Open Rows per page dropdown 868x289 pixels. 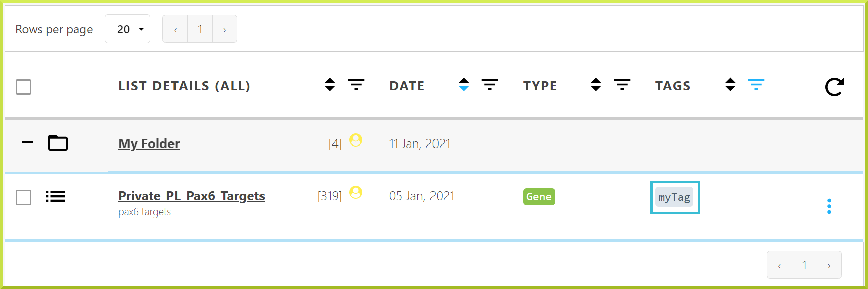[128, 29]
